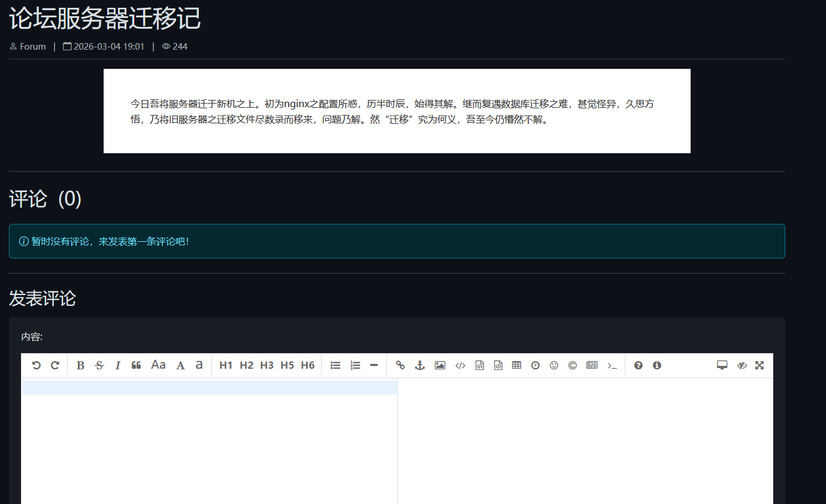Show the editor about info
The image size is (826, 504).
coord(657,365)
